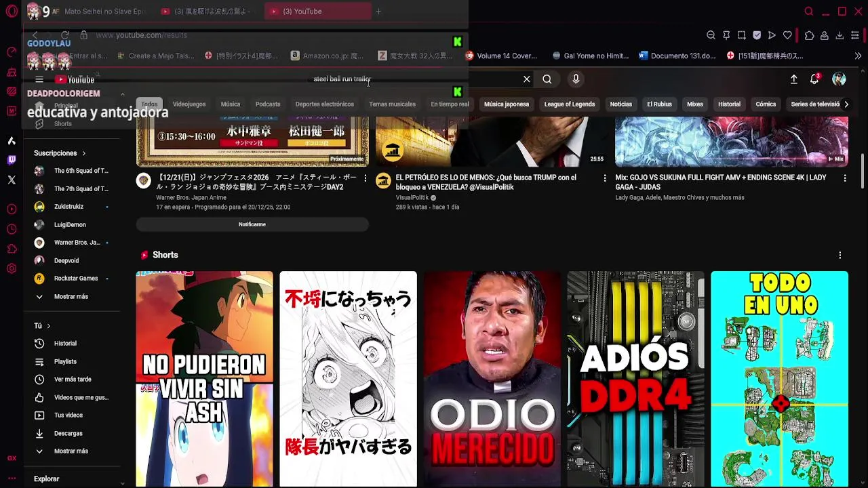Open ADIÓS DDR4 short thumbnail

(635, 379)
